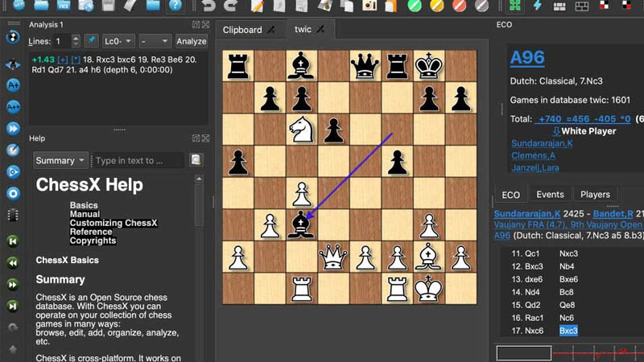Click the [+] marker in the analysis line
This screenshot has height=362, width=644.
[x=63, y=60]
